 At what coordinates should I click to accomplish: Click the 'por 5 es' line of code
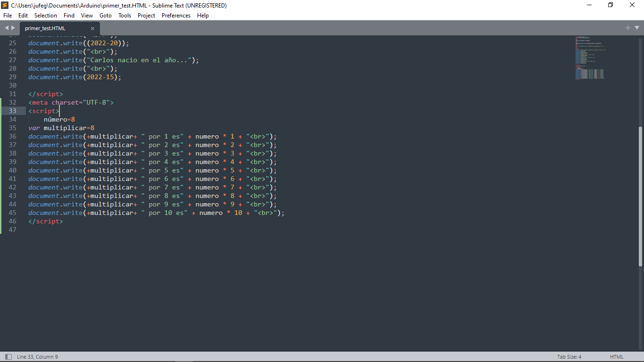[x=153, y=170]
